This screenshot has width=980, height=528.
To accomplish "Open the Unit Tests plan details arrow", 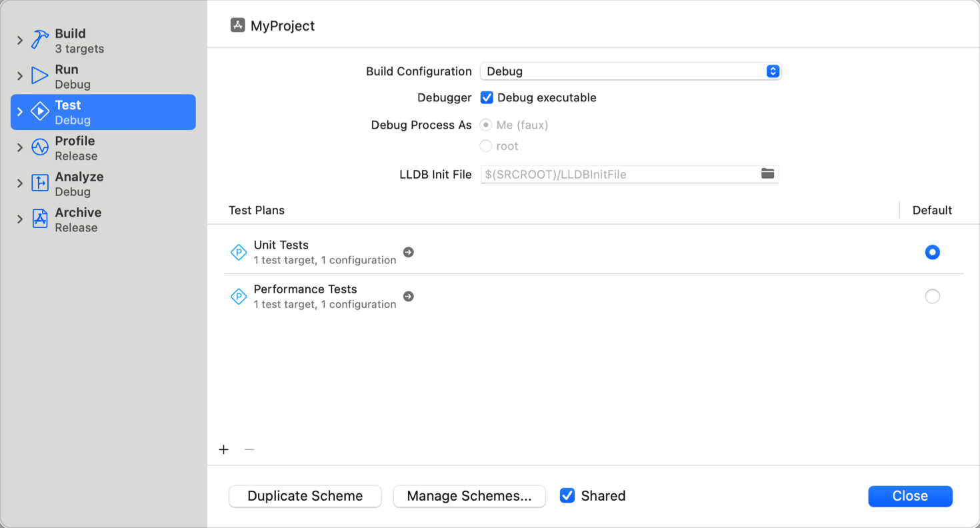I will (409, 252).
